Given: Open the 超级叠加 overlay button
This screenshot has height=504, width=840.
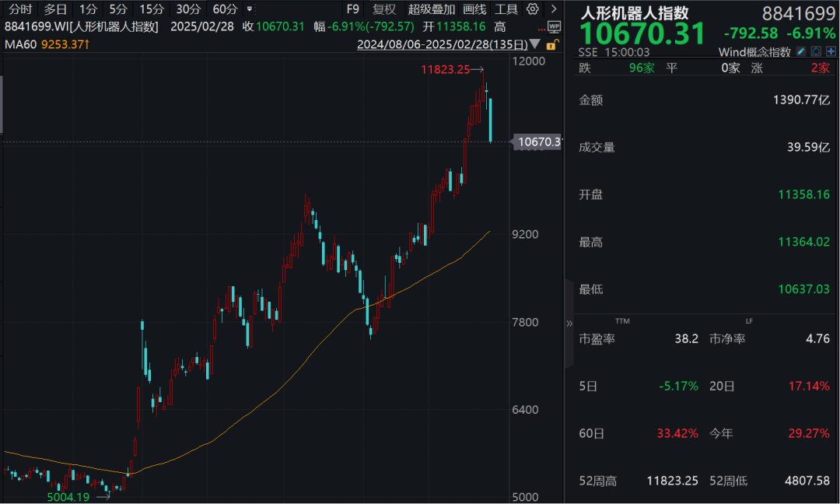Looking at the screenshot, I should pyautogui.click(x=432, y=9).
